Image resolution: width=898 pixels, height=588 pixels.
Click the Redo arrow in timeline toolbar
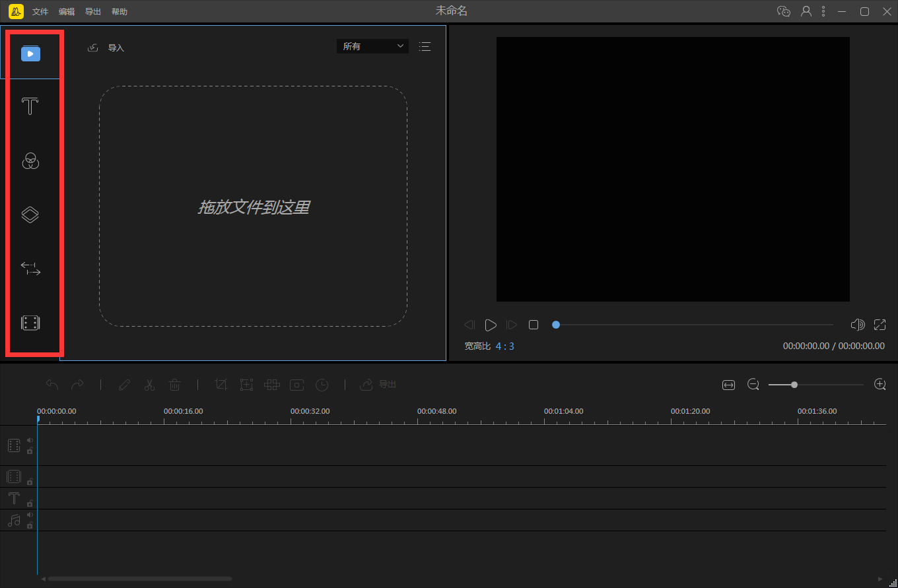click(x=77, y=385)
